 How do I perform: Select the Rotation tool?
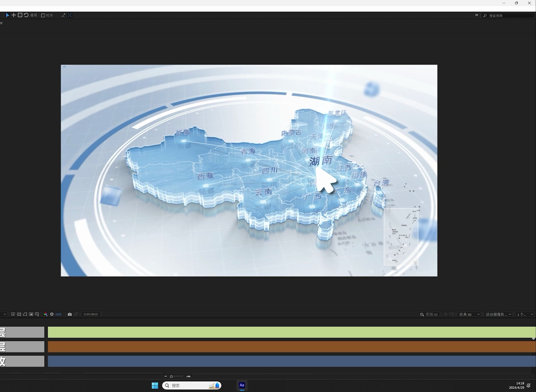pyautogui.click(x=26, y=15)
